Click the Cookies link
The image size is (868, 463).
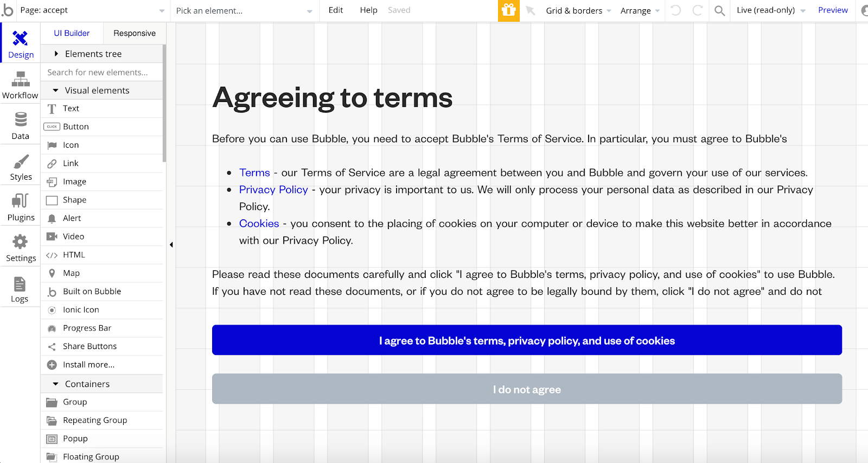point(259,223)
